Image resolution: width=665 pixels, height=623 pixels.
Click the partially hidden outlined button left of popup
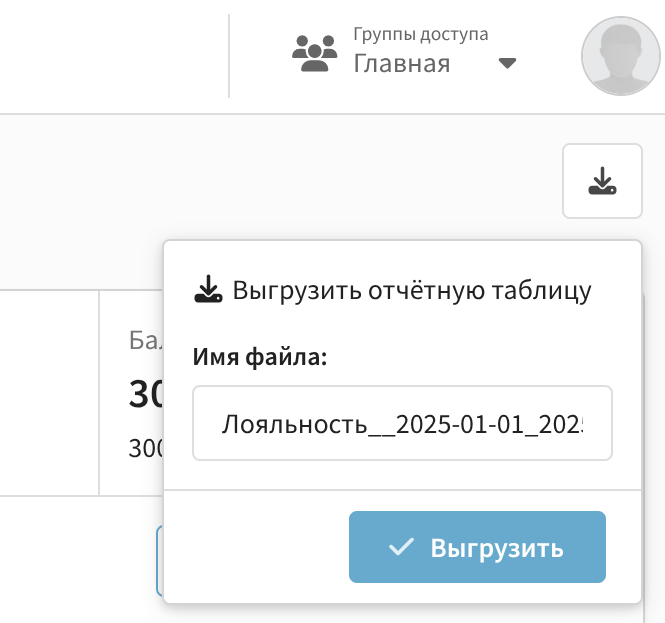(x=159, y=560)
